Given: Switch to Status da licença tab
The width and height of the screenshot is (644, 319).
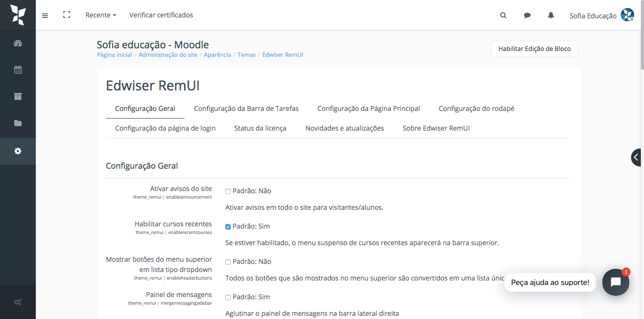Looking at the screenshot, I should (x=260, y=128).
